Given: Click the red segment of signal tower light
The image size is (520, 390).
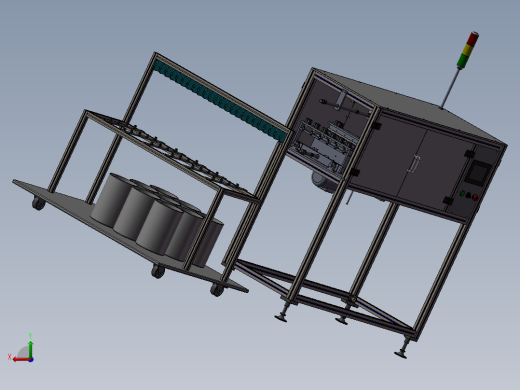Looking at the screenshot, I should pos(473,38).
